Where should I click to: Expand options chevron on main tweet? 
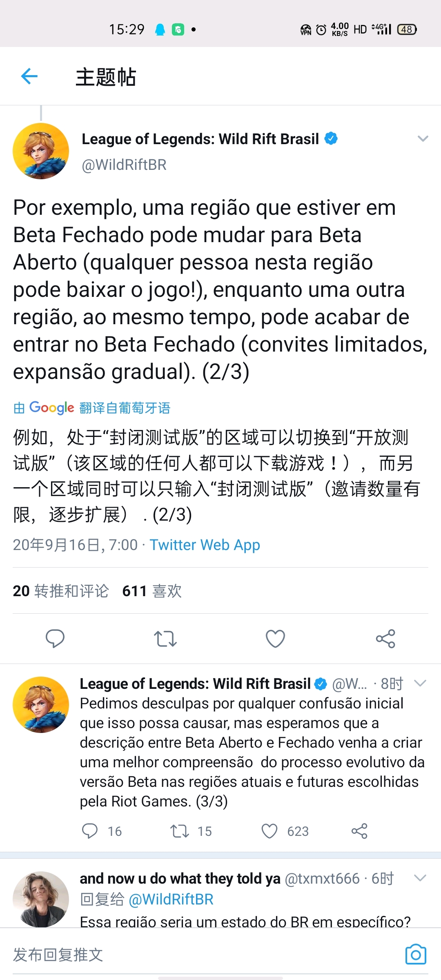[423, 139]
